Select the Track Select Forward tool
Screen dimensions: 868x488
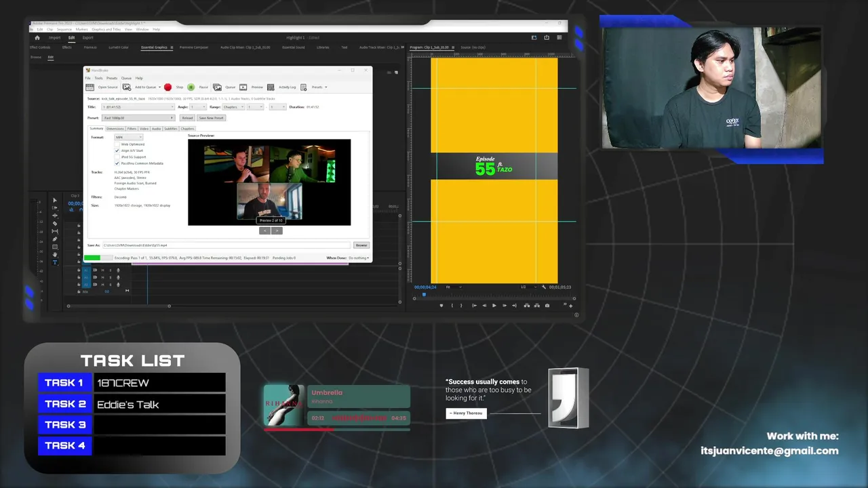(55, 208)
